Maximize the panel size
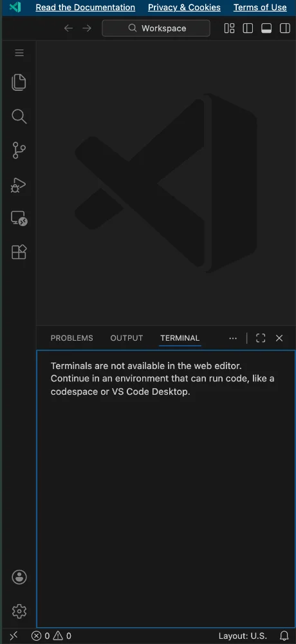 [260, 338]
